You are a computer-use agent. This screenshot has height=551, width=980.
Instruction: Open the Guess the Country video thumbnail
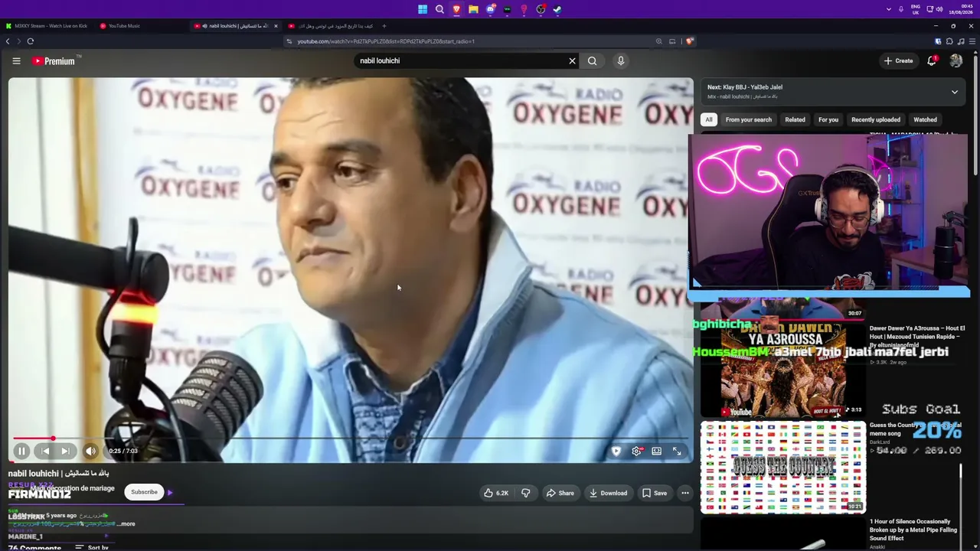[x=783, y=467]
